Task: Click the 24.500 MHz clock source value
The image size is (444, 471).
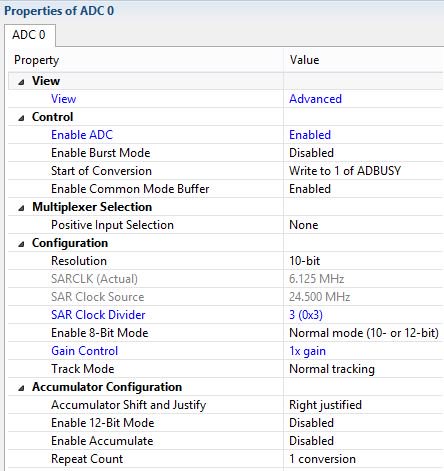Action: 319,297
